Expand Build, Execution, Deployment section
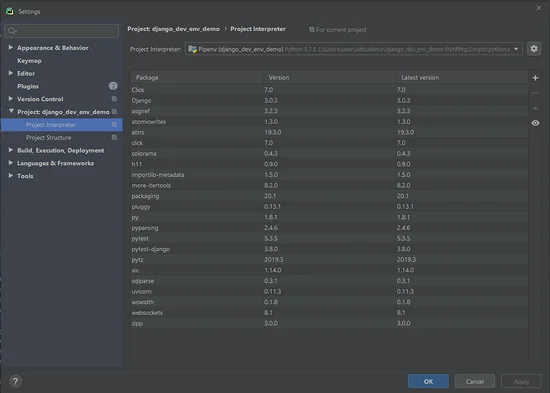550x393 pixels. point(11,150)
